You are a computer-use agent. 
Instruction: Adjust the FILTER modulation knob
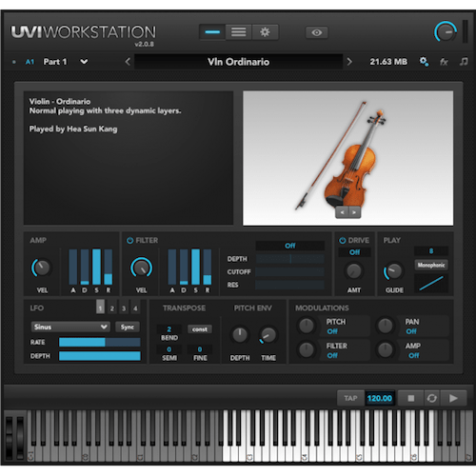coord(307,349)
